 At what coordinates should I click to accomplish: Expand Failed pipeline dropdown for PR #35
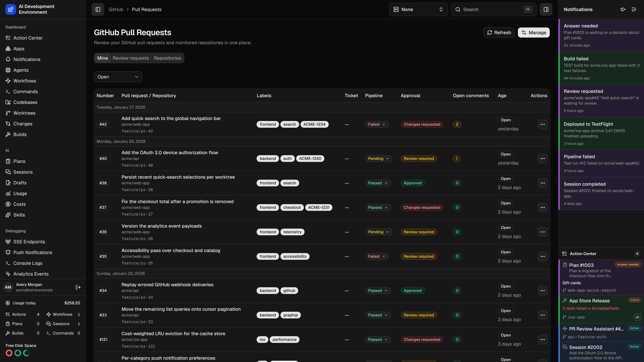(x=377, y=257)
